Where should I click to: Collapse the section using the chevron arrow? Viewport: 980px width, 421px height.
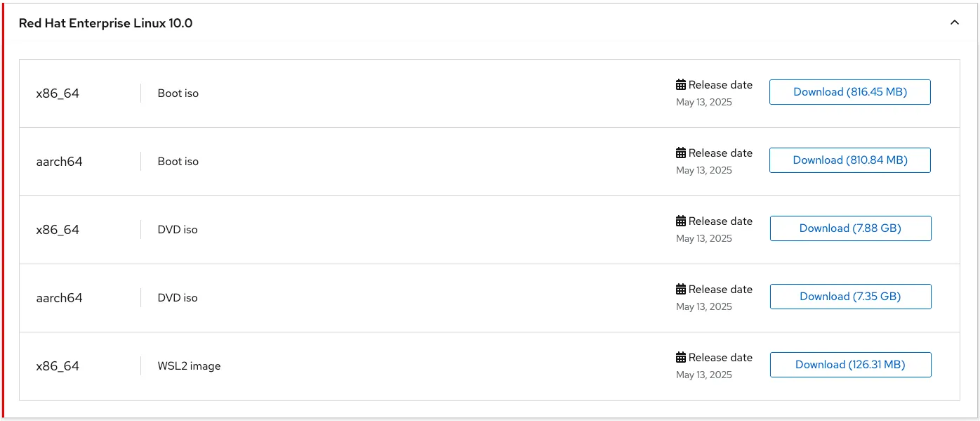(x=954, y=23)
